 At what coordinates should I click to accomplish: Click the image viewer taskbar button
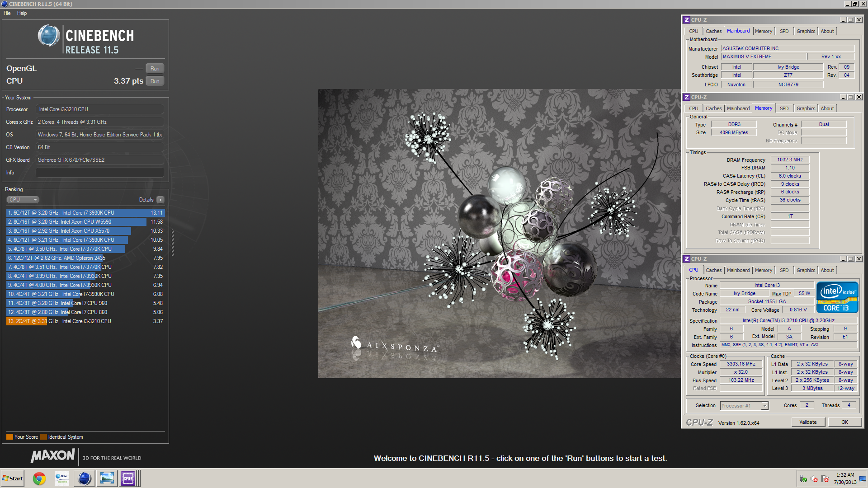[107, 479]
